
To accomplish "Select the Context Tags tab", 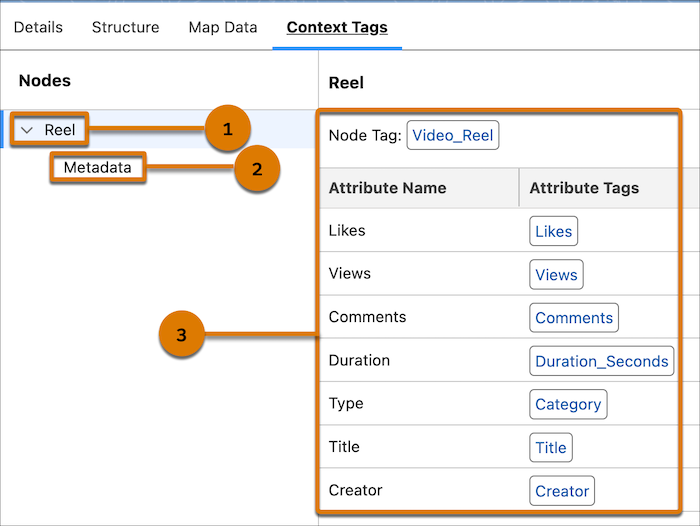I will coord(337,27).
